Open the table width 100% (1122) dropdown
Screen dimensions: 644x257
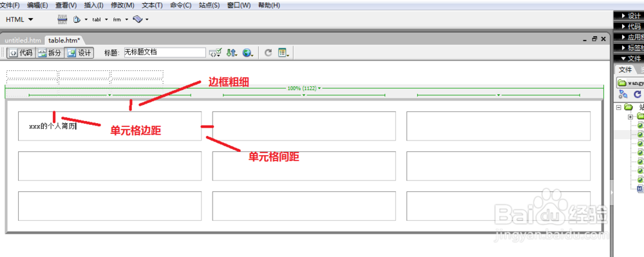point(305,88)
